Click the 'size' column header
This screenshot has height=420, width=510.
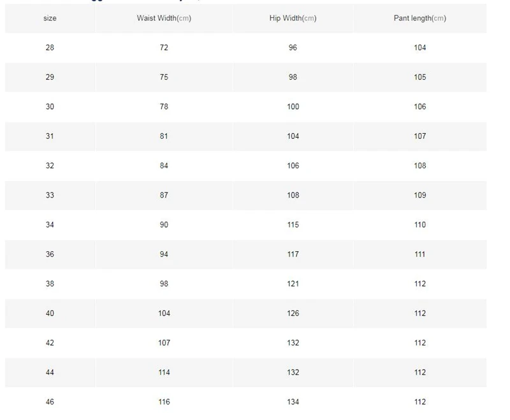pos(50,18)
